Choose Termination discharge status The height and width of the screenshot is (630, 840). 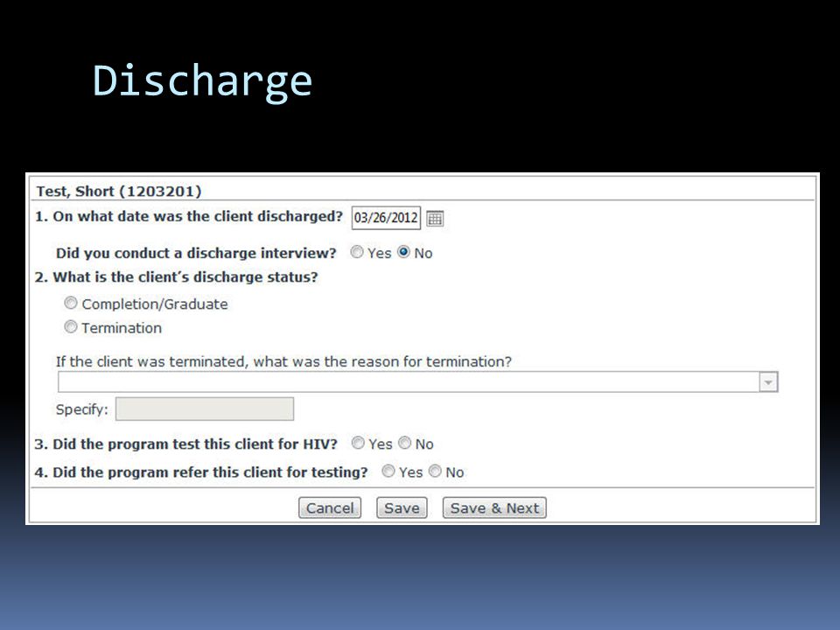[x=71, y=326]
